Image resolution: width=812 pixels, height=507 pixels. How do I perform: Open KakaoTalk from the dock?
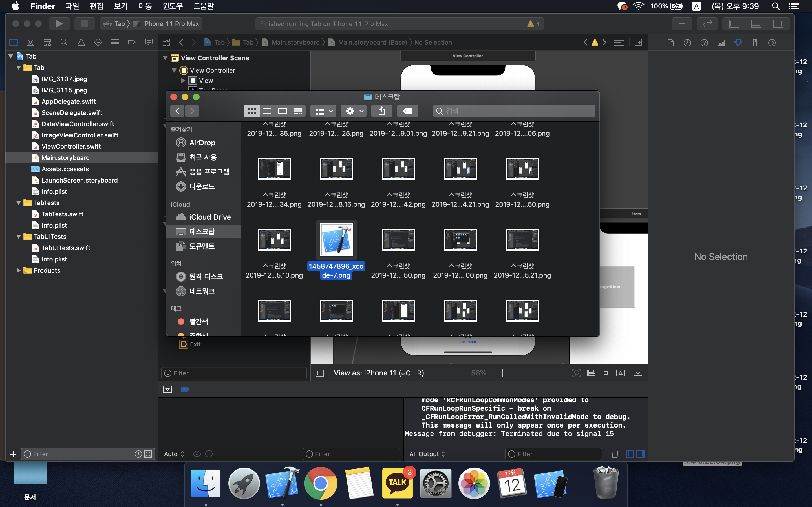click(397, 483)
